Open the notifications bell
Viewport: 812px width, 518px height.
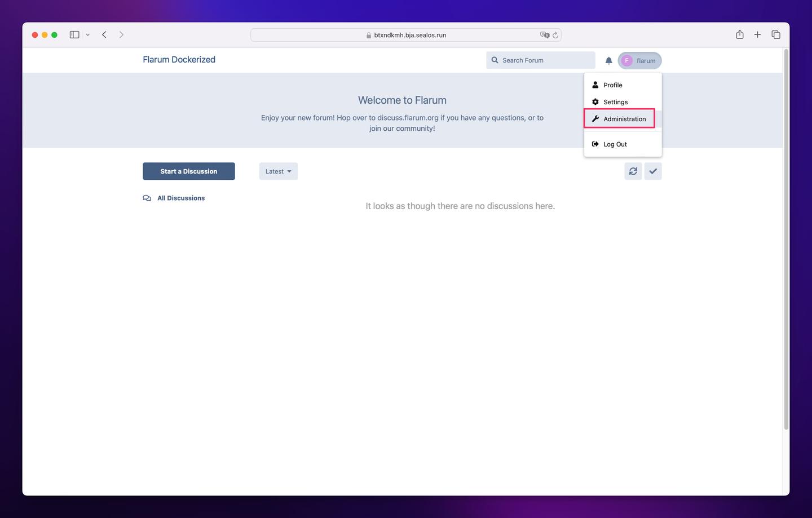pyautogui.click(x=608, y=60)
